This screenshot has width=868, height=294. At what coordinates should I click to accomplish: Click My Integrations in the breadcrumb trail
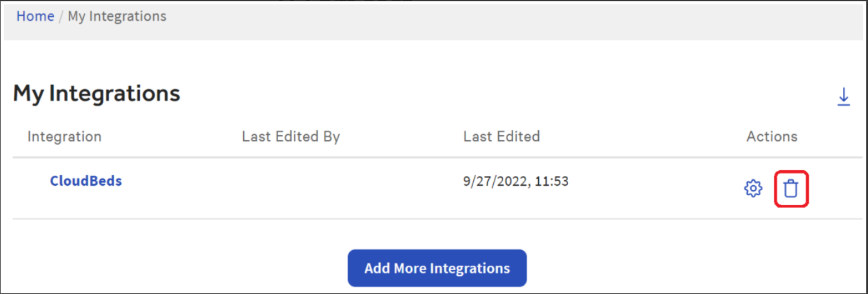[x=117, y=16]
